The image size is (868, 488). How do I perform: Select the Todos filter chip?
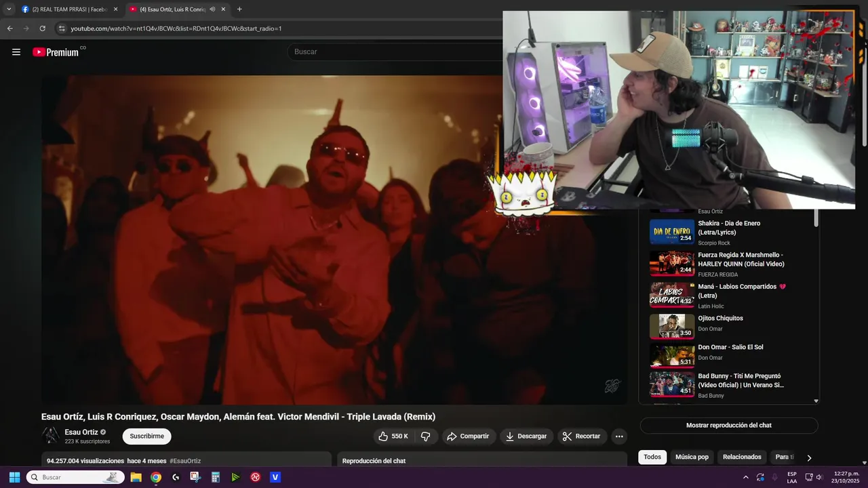[x=652, y=457]
